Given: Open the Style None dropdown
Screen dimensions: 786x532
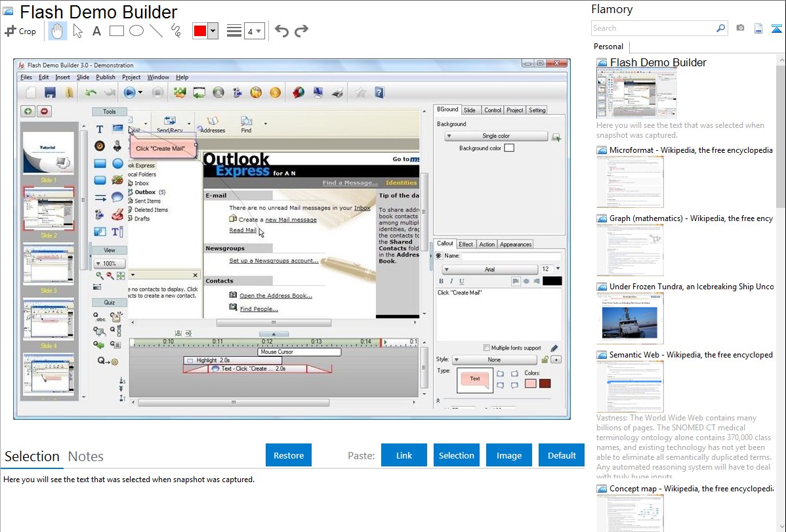Looking at the screenshot, I should [494, 359].
